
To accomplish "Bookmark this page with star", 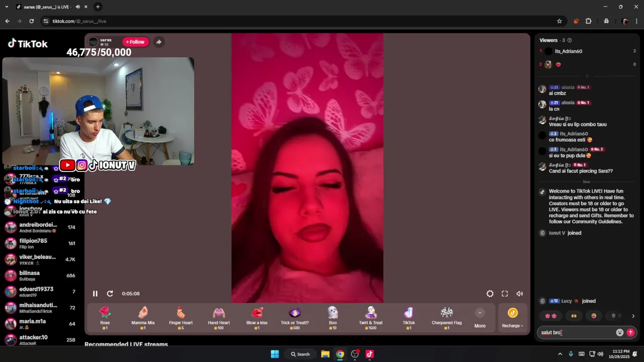I will click(x=559, y=21).
